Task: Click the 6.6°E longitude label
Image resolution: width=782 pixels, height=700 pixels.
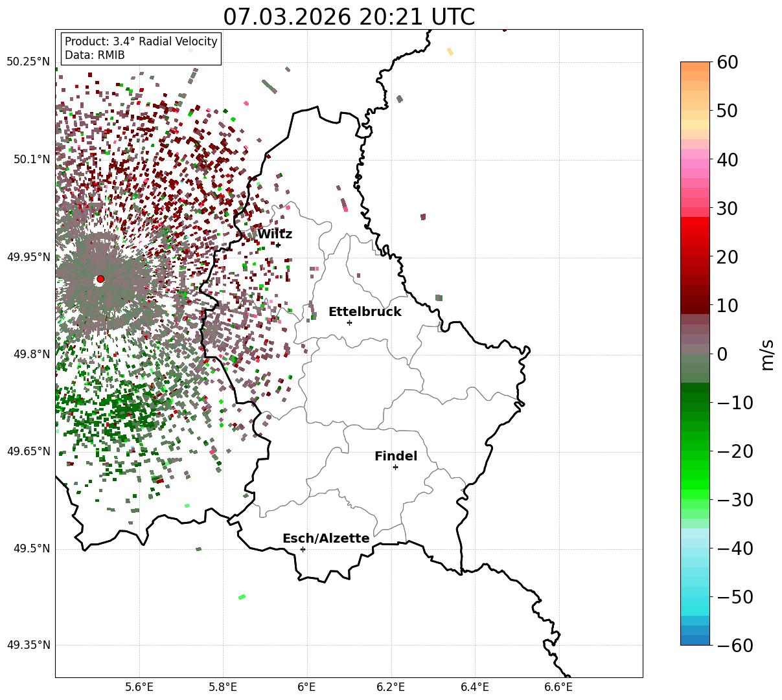Action: coord(558,687)
